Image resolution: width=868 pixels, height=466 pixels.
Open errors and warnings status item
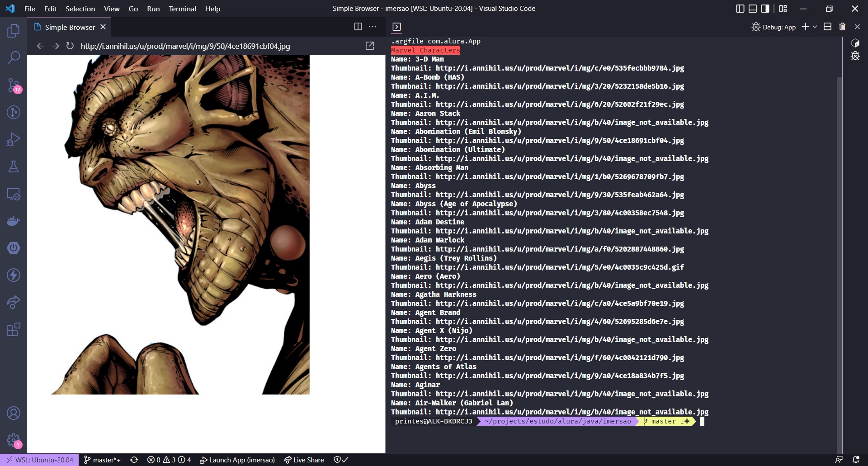pyautogui.click(x=169, y=460)
